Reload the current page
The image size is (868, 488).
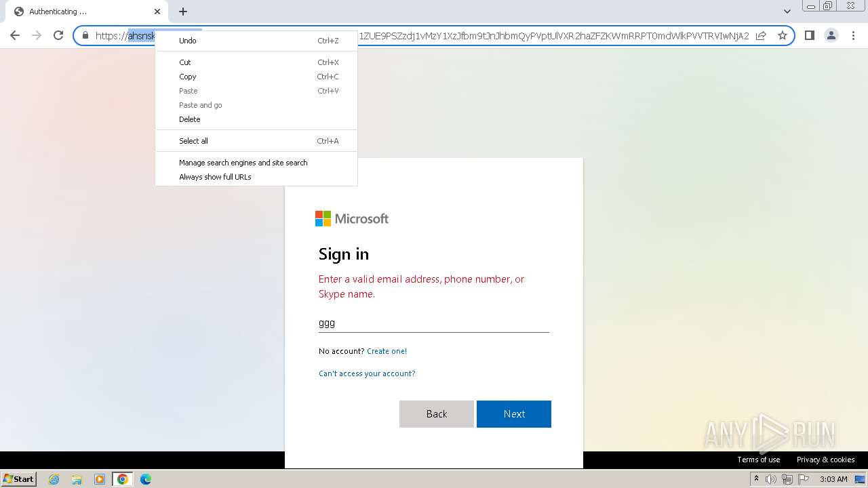[x=58, y=36]
